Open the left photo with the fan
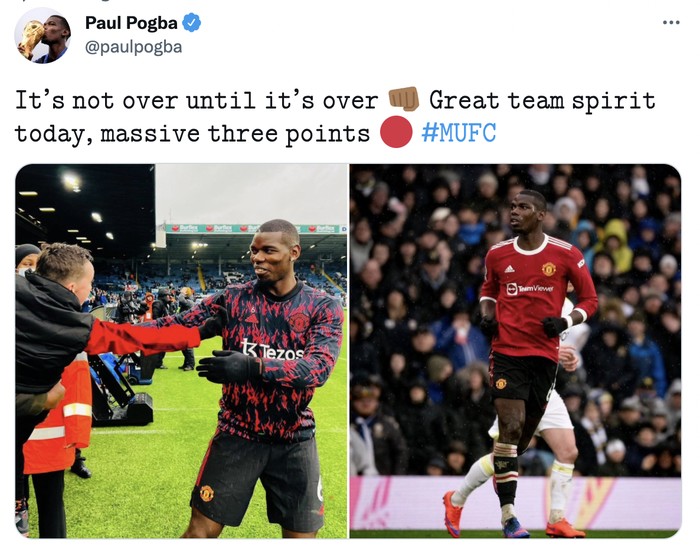 pos(181,351)
